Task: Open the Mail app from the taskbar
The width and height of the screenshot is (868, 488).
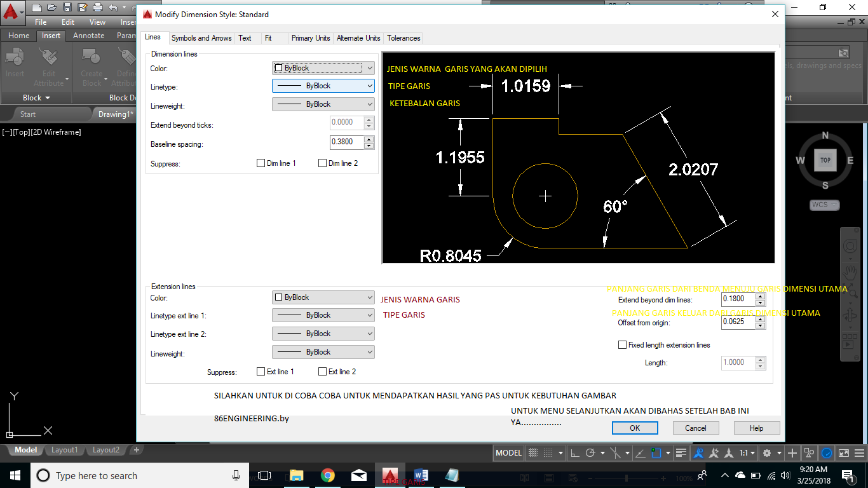Action: [359, 475]
